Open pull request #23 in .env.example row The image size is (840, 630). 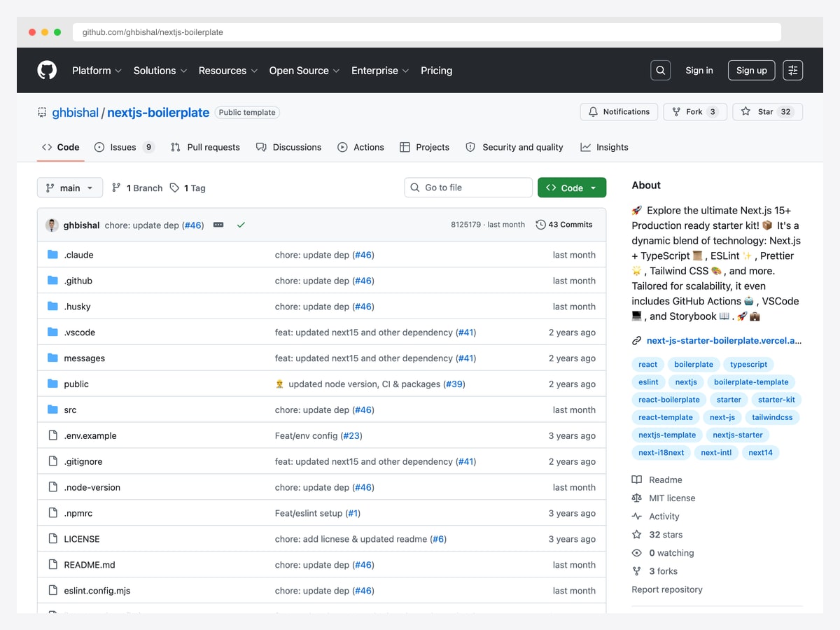coord(351,435)
